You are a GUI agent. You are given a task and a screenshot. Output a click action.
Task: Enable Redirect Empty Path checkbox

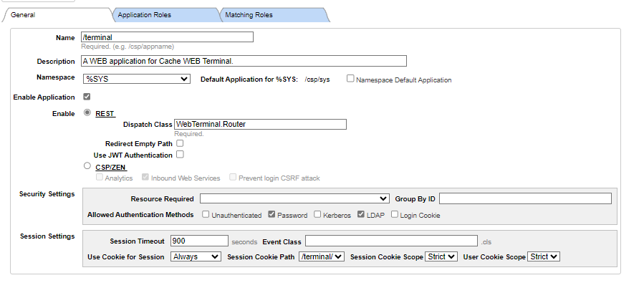tap(180, 143)
